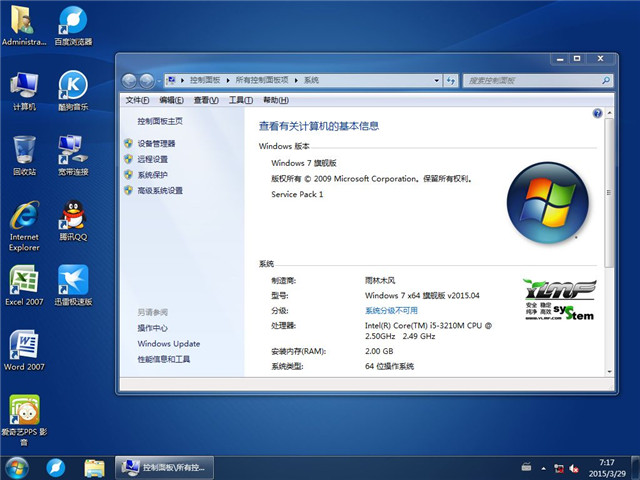This screenshot has height=480, width=640.
Task: Open the Excel 2007 desktop shortcut
Action: coord(24,285)
